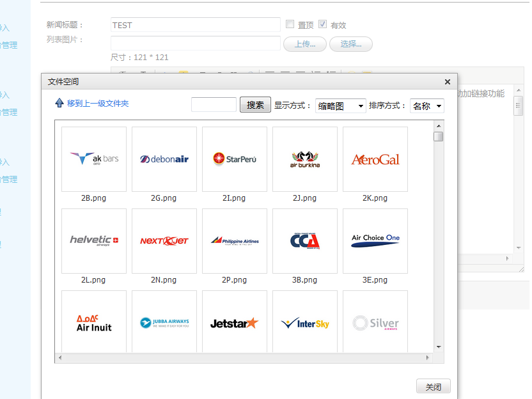The height and width of the screenshot is (399, 532).
Task: Click the file list vertical scrollbar thumb
Action: click(x=439, y=136)
